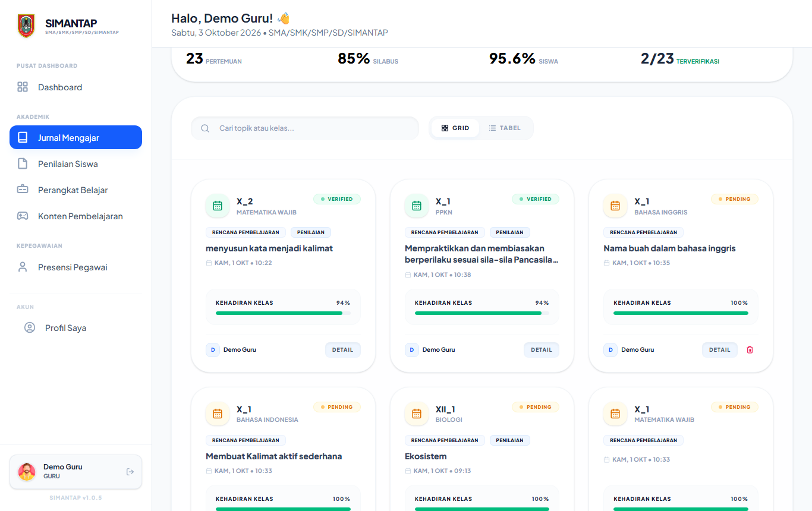Click the magnifier icon in the search bar
The height and width of the screenshot is (511, 812).
click(205, 128)
